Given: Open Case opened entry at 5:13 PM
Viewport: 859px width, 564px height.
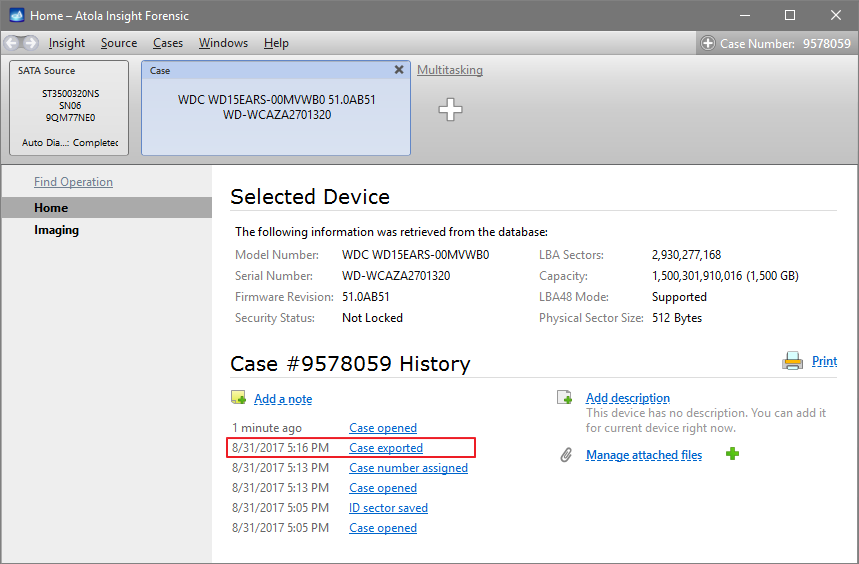Looking at the screenshot, I should pyautogui.click(x=383, y=488).
